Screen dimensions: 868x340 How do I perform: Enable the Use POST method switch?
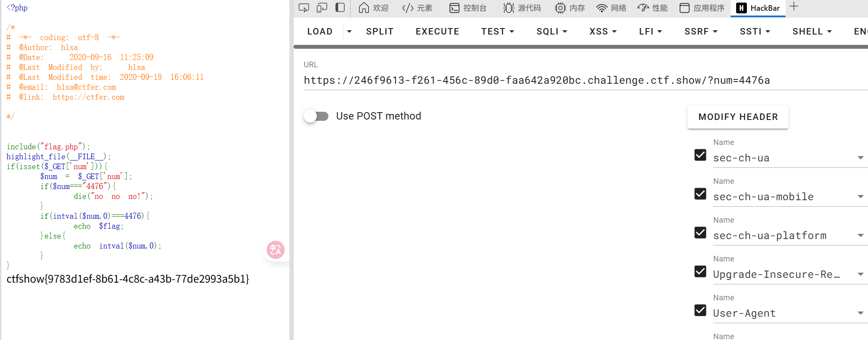[x=316, y=116]
